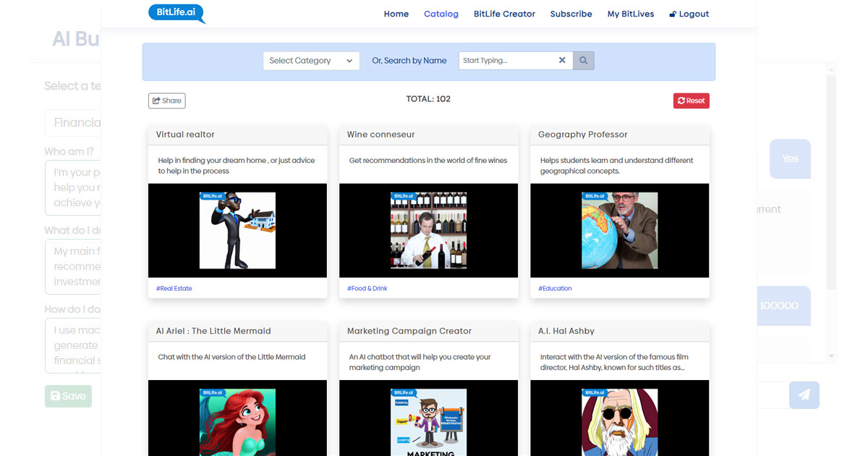The width and height of the screenshot is (868, 456).
Task: Log out using the Logout link
Action: pos(689,14)
